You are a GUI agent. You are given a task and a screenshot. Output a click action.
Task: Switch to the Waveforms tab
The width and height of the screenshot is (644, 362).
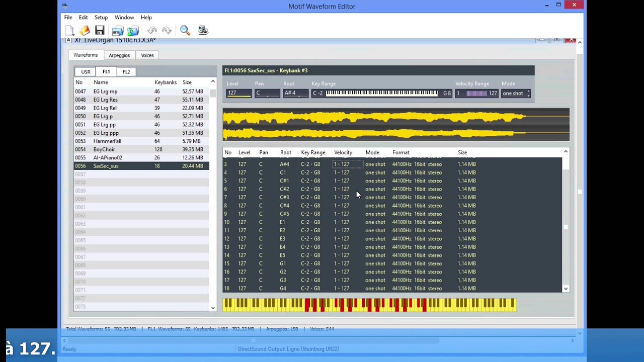[x=86, y=55]
